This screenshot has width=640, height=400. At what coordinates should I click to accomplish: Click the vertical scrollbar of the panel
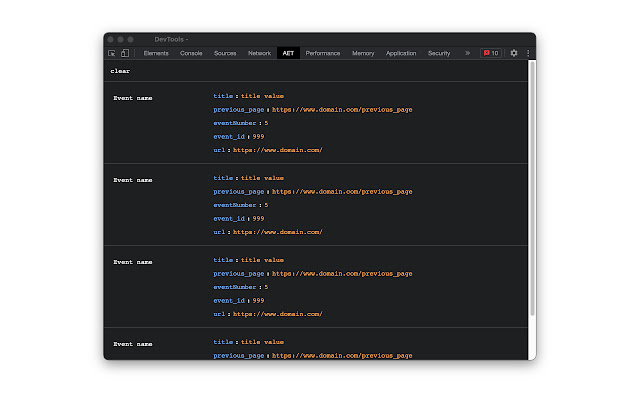(x=532, y=190)
